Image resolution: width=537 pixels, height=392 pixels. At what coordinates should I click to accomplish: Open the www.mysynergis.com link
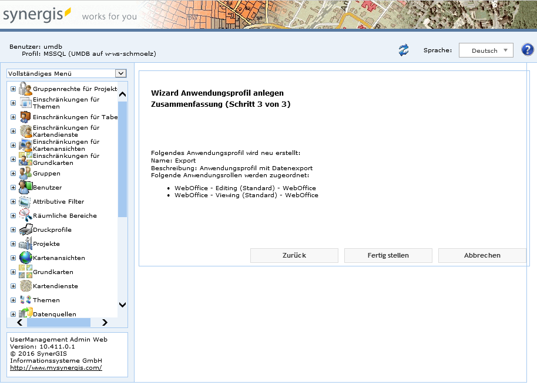click(x=56, y=368)
